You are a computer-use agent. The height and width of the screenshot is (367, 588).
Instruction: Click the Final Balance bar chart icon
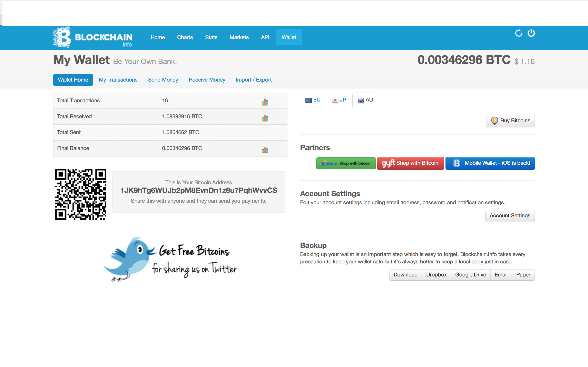click(x=265, y=149)
